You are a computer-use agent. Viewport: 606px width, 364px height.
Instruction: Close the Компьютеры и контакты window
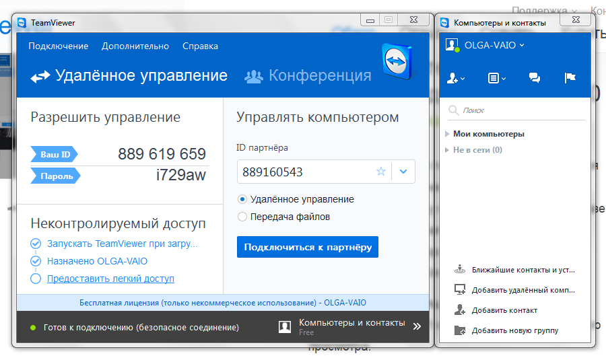pos(576,20)
